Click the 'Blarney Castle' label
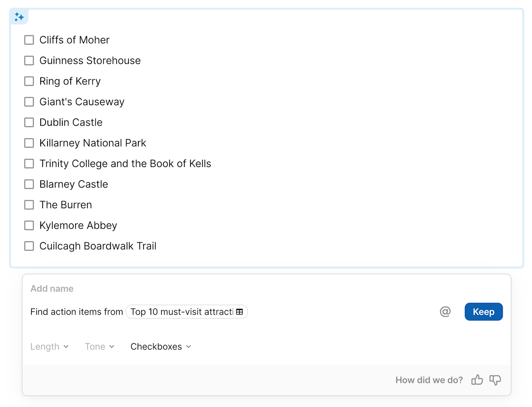 (74, 184)
